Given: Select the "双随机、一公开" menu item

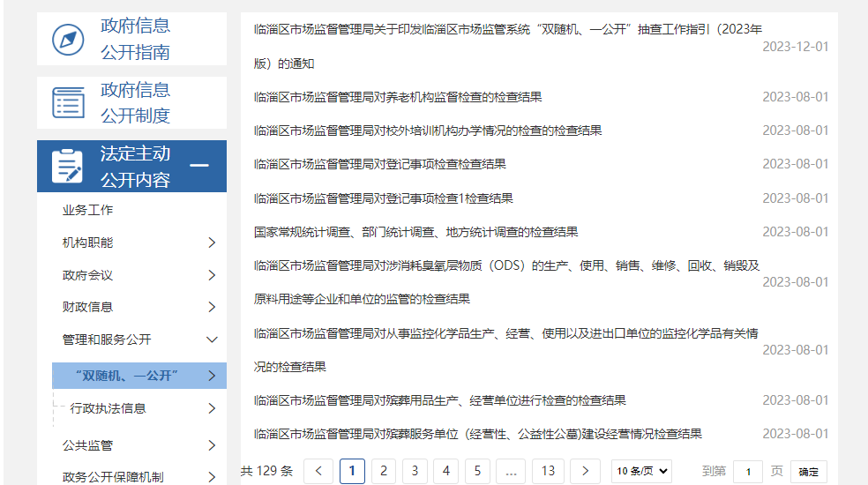Looking at the screenshot, I should pos(127,376).
